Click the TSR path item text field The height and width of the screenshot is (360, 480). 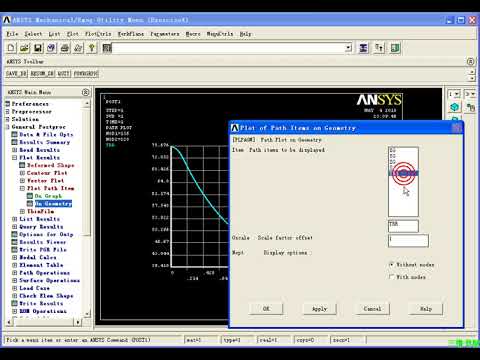403,226
